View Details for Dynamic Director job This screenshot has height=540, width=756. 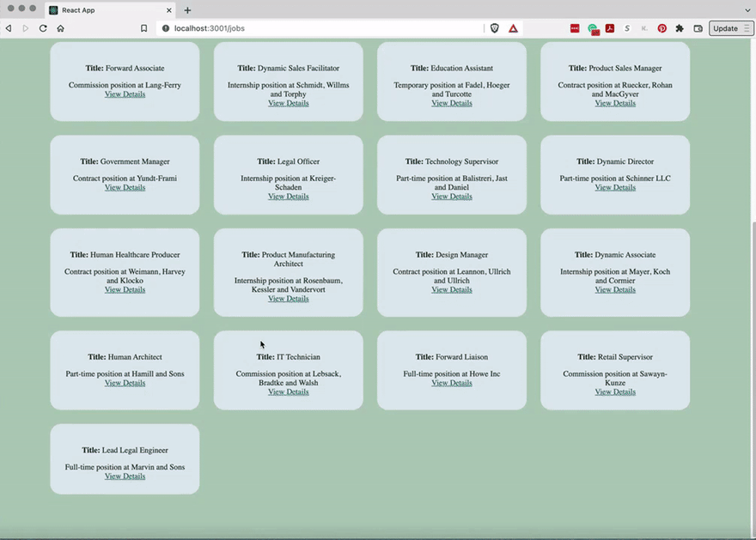tap(615, 187)
